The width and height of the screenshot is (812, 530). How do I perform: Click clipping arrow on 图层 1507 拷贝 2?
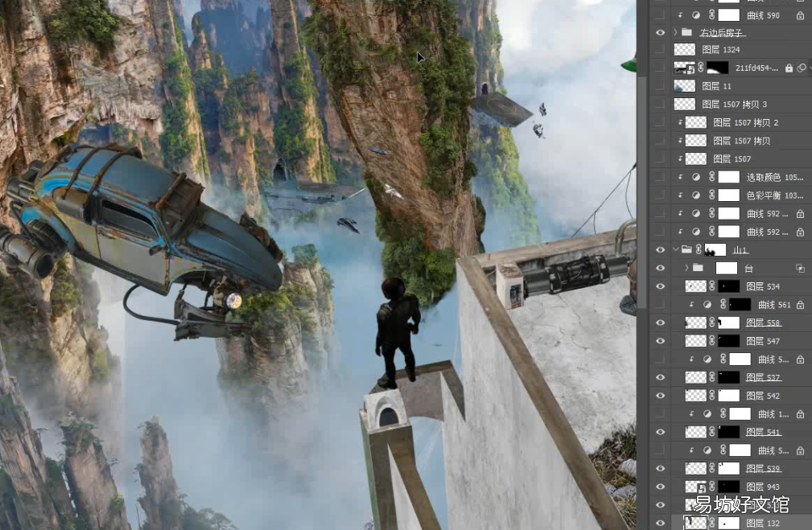(680, 123)
